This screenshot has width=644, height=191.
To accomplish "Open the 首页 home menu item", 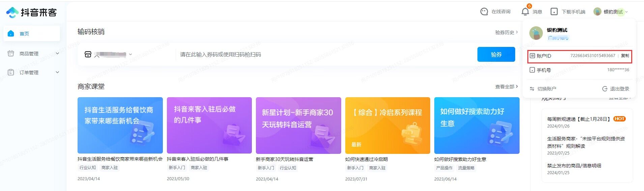I will point(32,33).
